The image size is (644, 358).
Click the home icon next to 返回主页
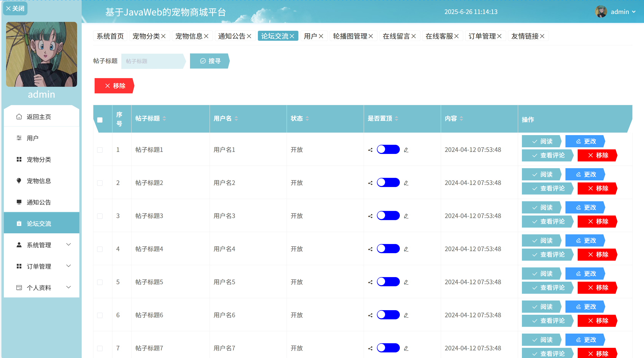[x=19, y=117]
